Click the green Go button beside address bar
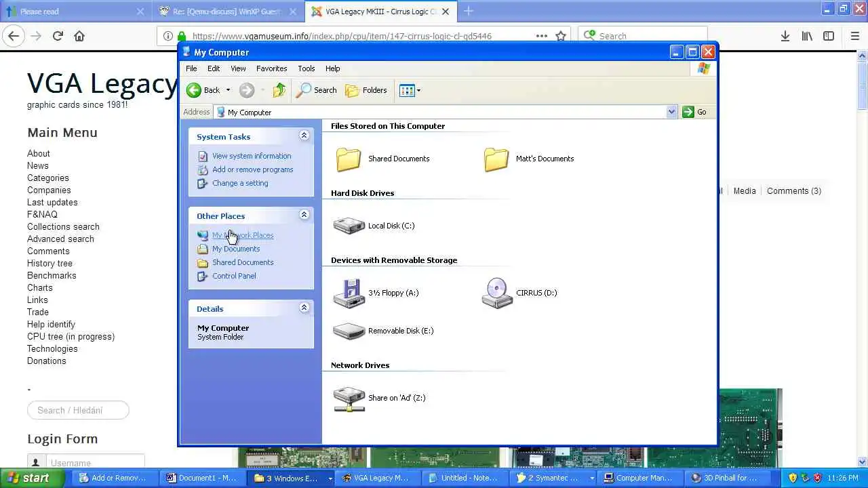The width and height of the screenshot is (868, 488). 695,112
